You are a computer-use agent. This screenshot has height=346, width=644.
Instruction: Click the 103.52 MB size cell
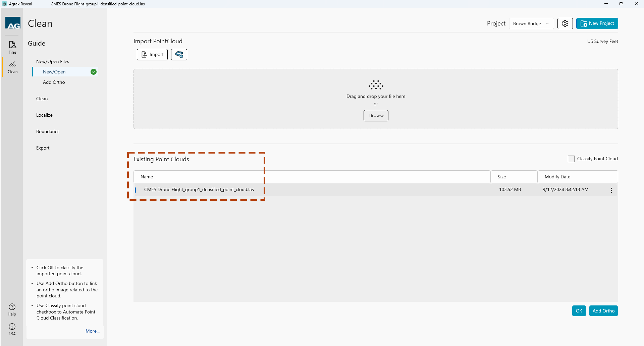coord(510,189)
